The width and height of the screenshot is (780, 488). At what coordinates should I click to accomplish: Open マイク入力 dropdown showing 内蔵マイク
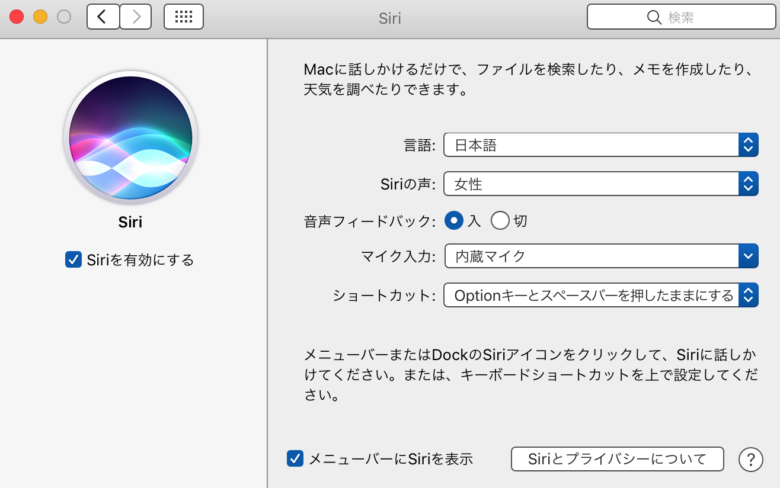(601, 256)
